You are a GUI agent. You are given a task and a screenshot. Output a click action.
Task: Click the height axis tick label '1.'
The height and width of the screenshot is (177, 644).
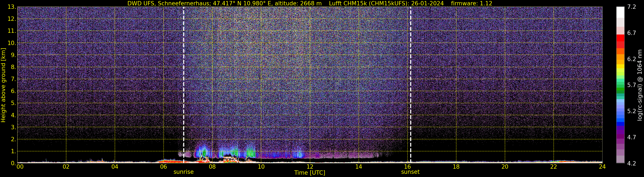point(13,151)
